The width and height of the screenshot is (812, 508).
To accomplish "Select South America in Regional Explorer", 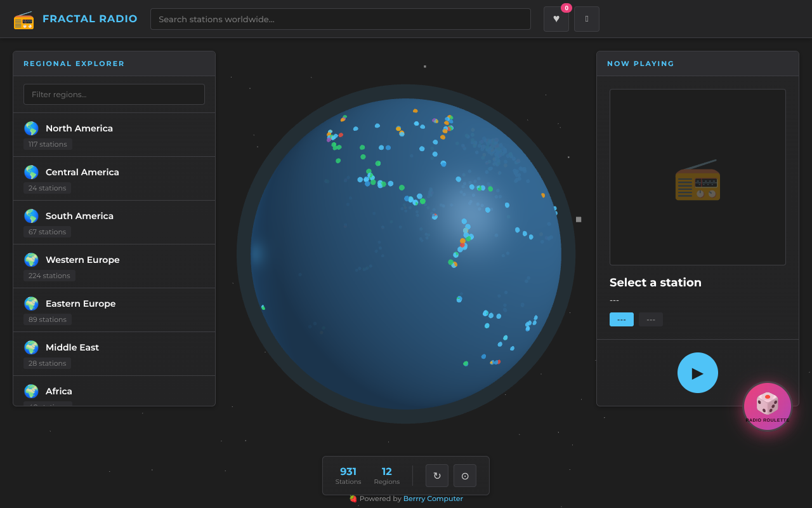I will [x=114, y=222].
